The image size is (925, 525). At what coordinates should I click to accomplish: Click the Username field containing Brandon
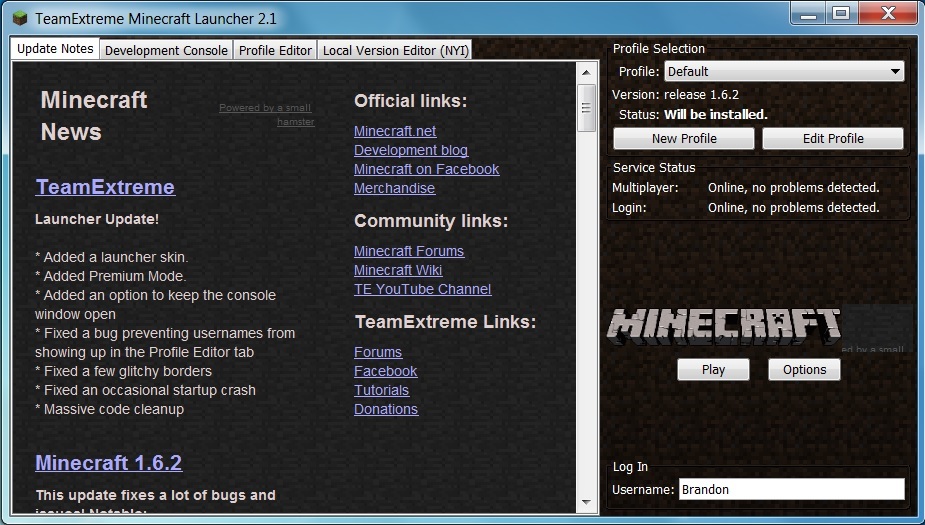[791, 489]
